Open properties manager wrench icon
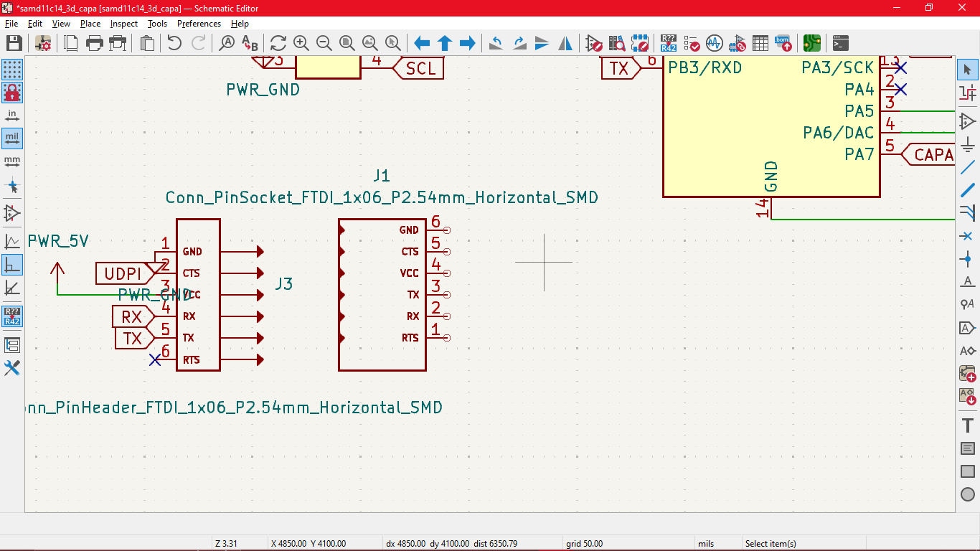This screenshot has height=551, width=980. pos(12,368)
